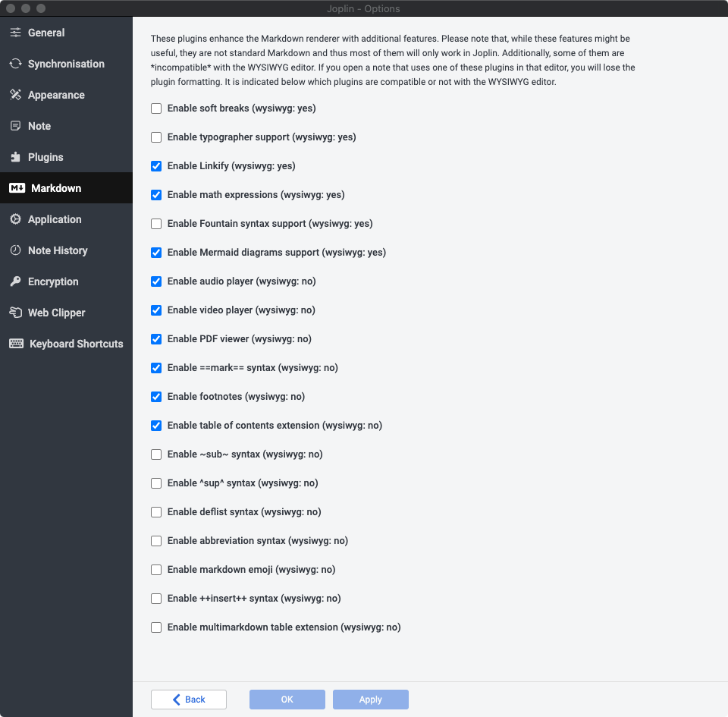Toggle the Enable audio player checkbox
Viewport: 728px width, 717px height.
coord(156,281)
